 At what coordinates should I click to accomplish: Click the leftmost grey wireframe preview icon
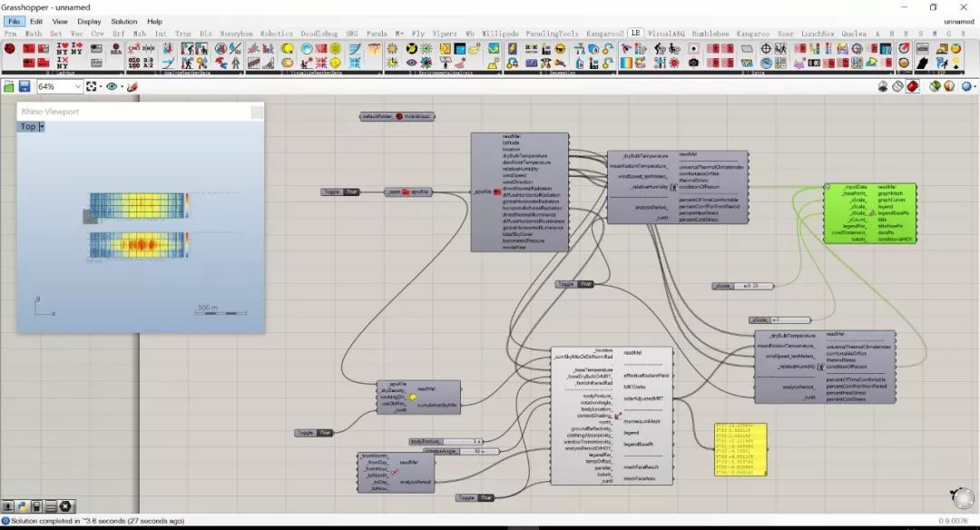point(883,86)
